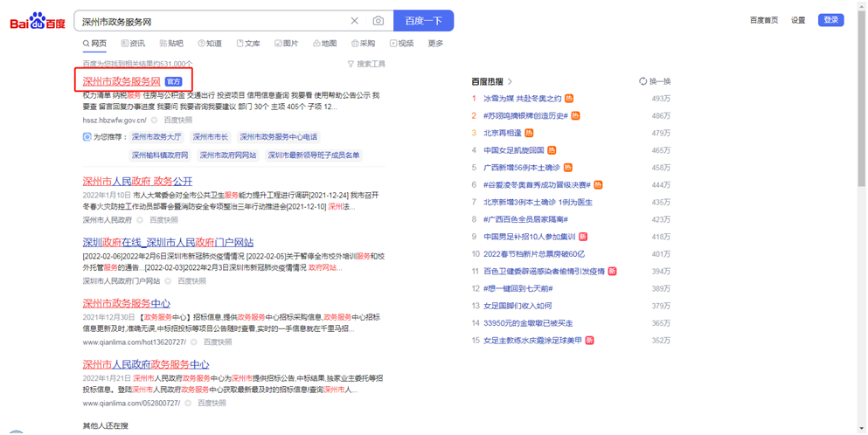
Task: Click suggestion 深州市最新领导班子成员名单
Action: (x=314, y=155)
